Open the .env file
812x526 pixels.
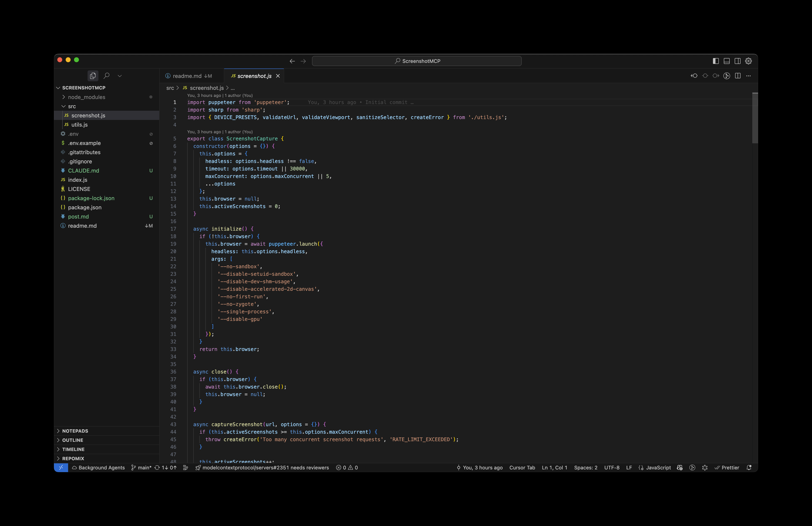tap(107, 134)
